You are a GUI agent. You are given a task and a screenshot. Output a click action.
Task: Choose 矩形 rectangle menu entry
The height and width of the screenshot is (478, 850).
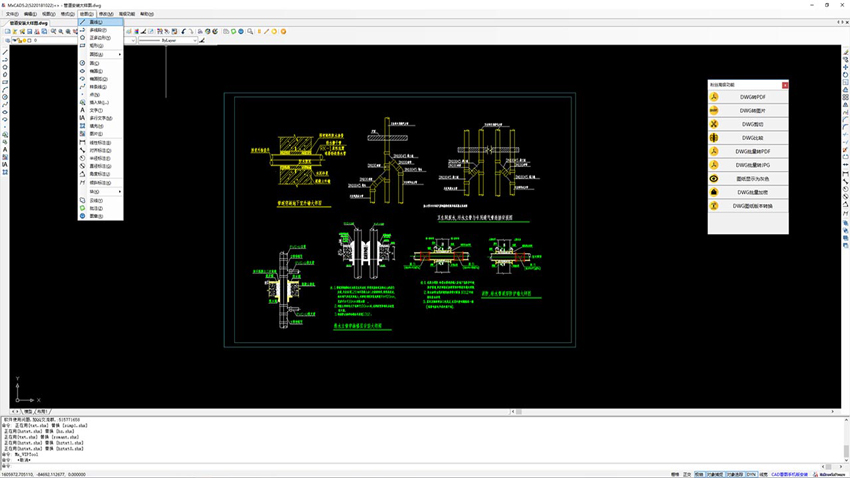tap(100, 46)
